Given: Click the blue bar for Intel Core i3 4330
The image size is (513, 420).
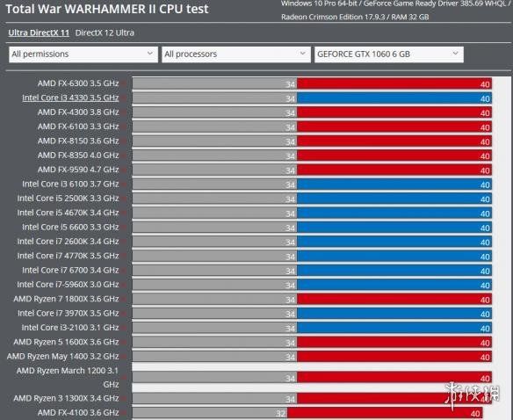Looking at the screenshot, I should pyautogui.click(x=394, y=98).
